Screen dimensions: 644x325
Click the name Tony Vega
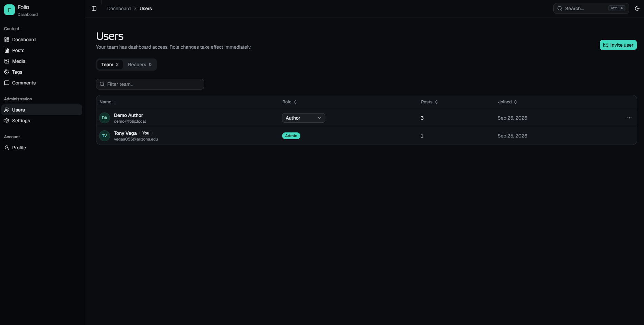tap(125, 133)
